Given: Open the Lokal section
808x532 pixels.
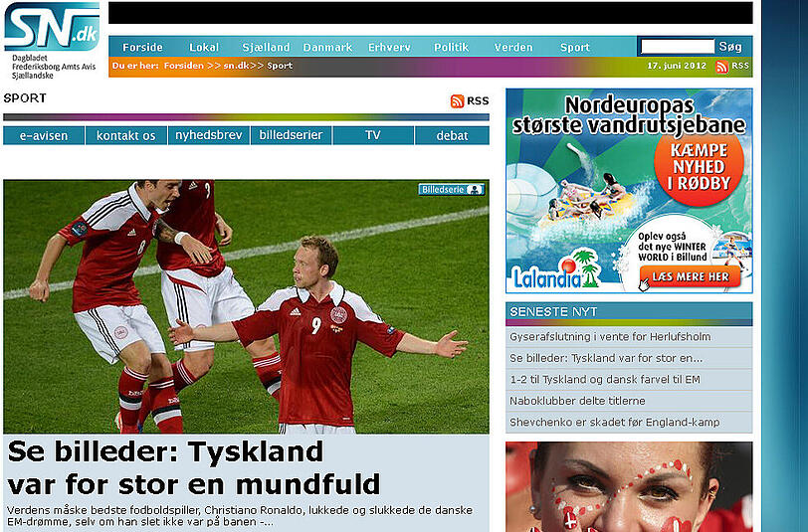Looking at the screenshot, I should (204, 48).
